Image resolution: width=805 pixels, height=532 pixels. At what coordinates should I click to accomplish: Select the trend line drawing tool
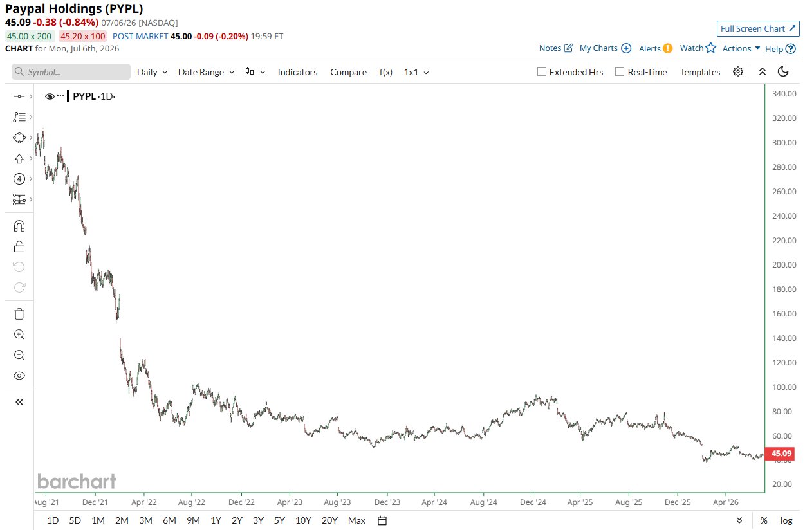[19, 96]
